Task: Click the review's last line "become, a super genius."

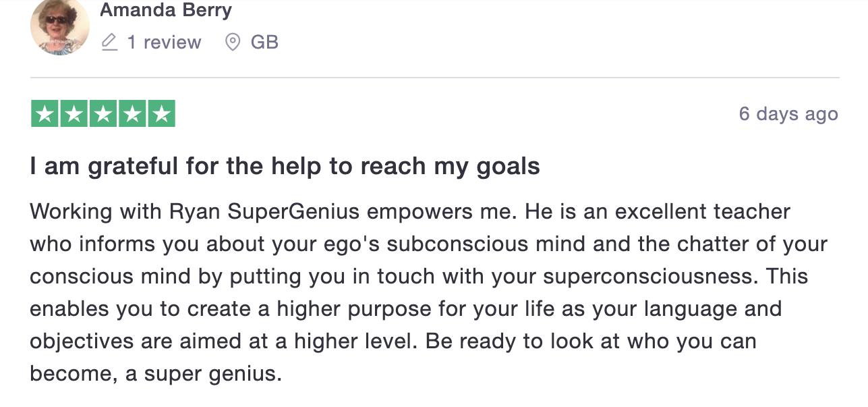Action: click(x=156, y=374)
